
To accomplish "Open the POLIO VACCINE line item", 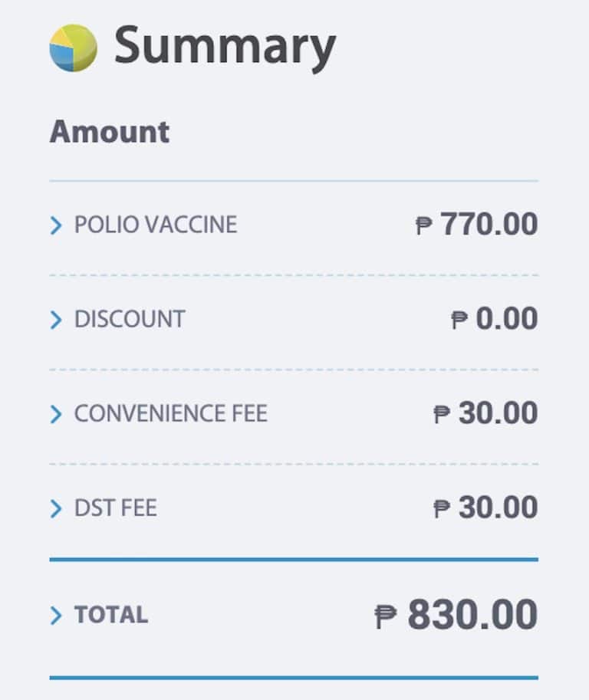I will [156, 225].
